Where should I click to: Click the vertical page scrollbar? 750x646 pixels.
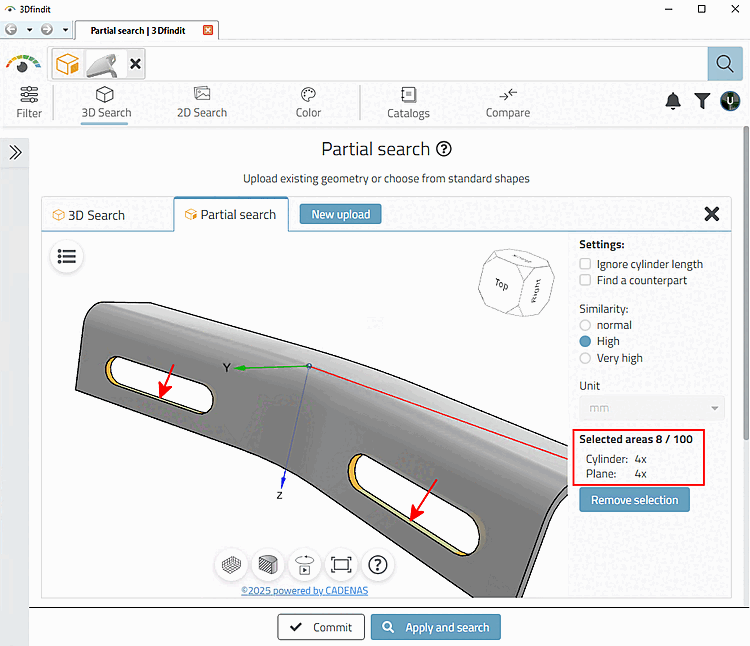coord(746,282)
